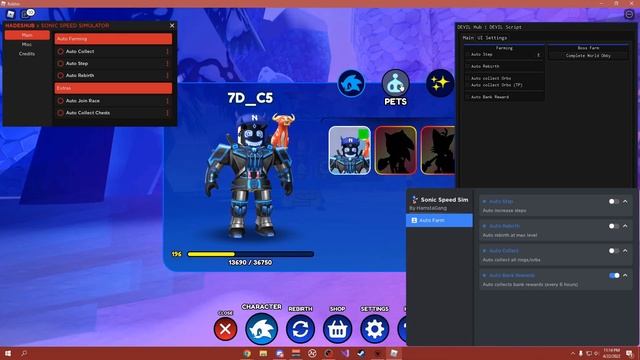Click the Roblox taskbar icon
640x360 pixels.
pos(394,353)
